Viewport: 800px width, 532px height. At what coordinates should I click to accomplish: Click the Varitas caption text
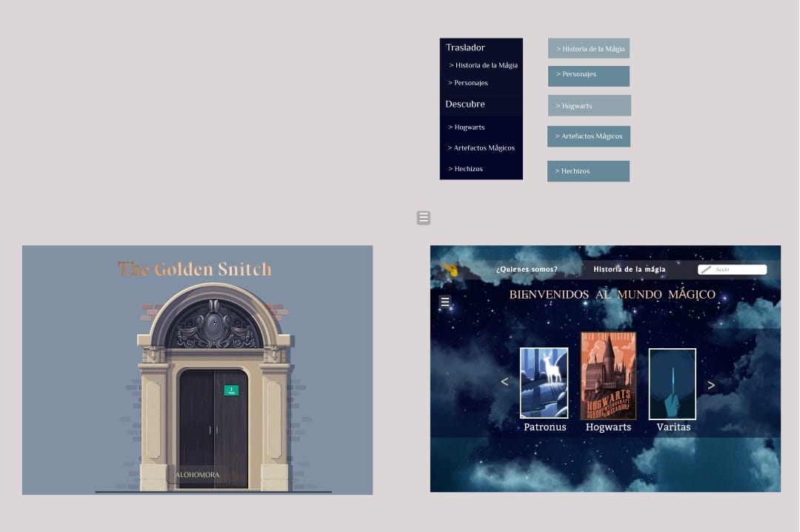point(673,428)
